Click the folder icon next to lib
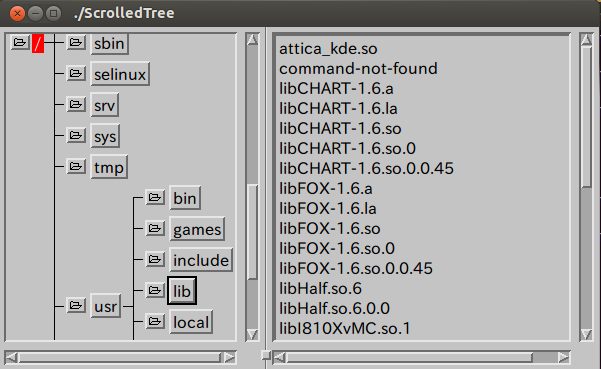 tap(155, 290)
